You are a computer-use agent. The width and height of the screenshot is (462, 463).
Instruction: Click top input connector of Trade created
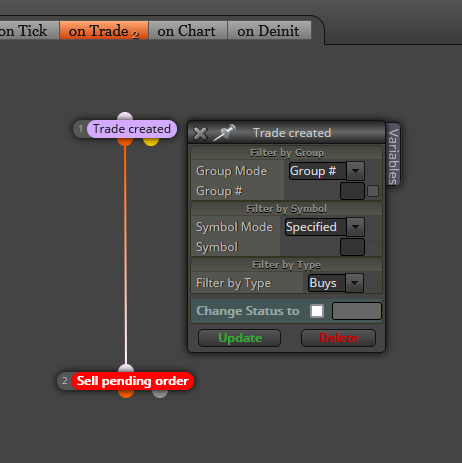125,116
